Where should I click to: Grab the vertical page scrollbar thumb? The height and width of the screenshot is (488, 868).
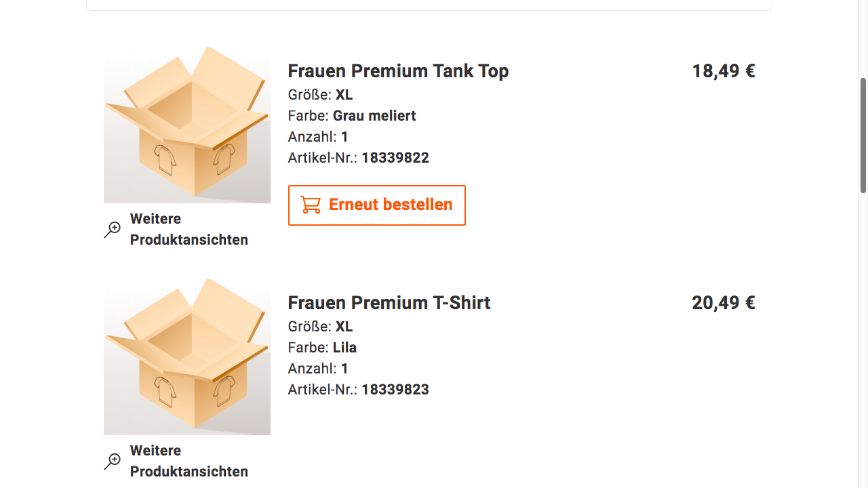tap(863, 136)
